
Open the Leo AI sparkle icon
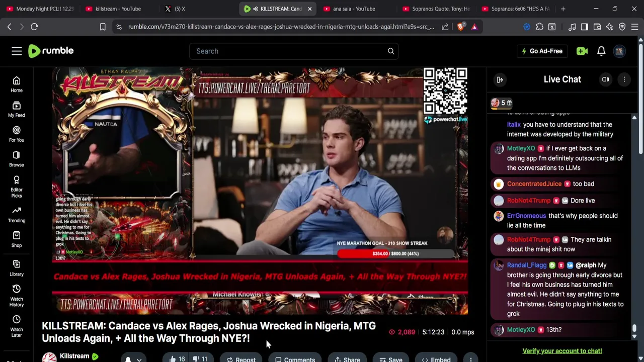click(610, 27)
